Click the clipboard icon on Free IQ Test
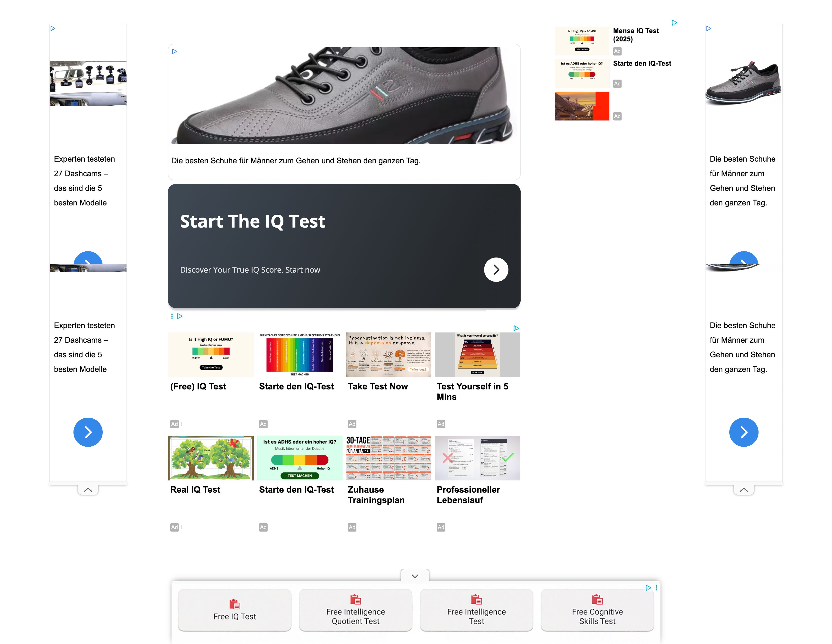This screenshot has width=832, height=644. tap(235, 604)
